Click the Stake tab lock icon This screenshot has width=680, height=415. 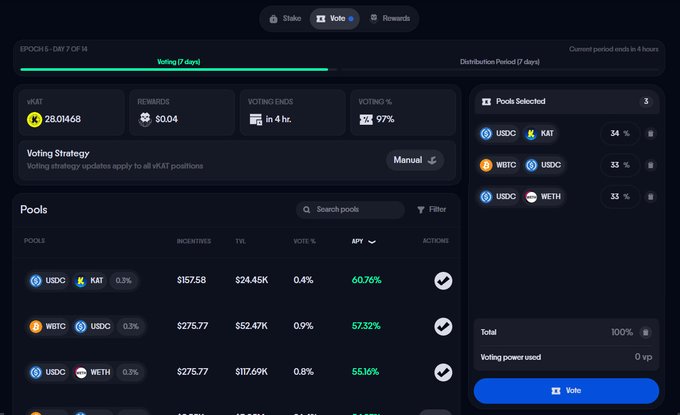[x=273, y=19]
